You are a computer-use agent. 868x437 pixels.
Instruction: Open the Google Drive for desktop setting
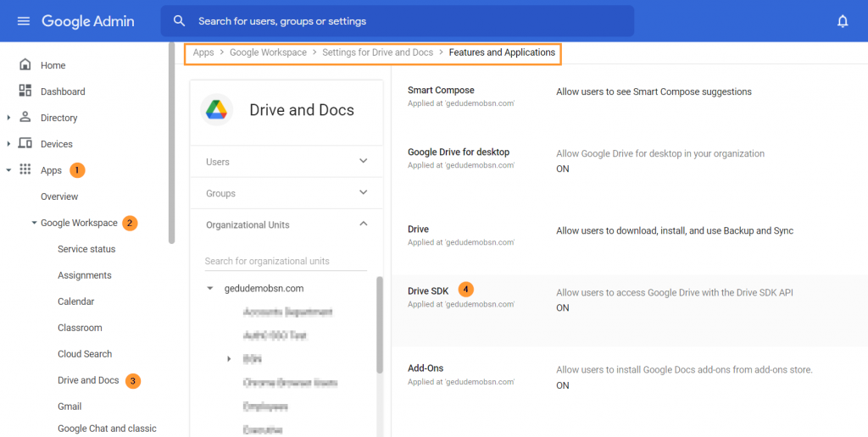pyautogui.click(x=459, y=152)
